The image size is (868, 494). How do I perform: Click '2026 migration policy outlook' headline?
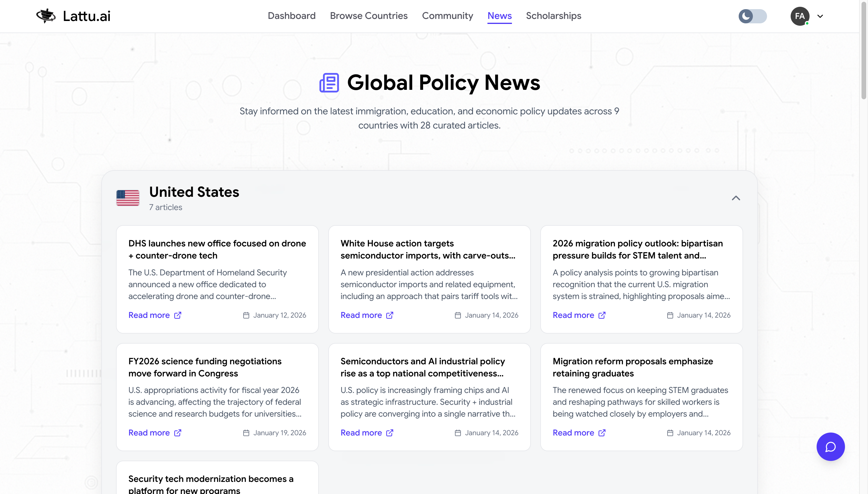(637, 249)
